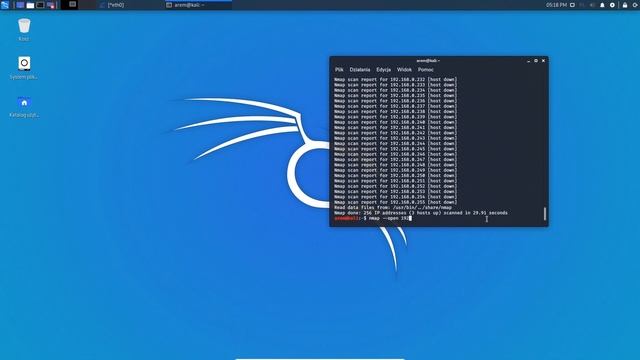Click the 'Read data files from' line
The height and width of the screenshot is (360, 640).
393,208
